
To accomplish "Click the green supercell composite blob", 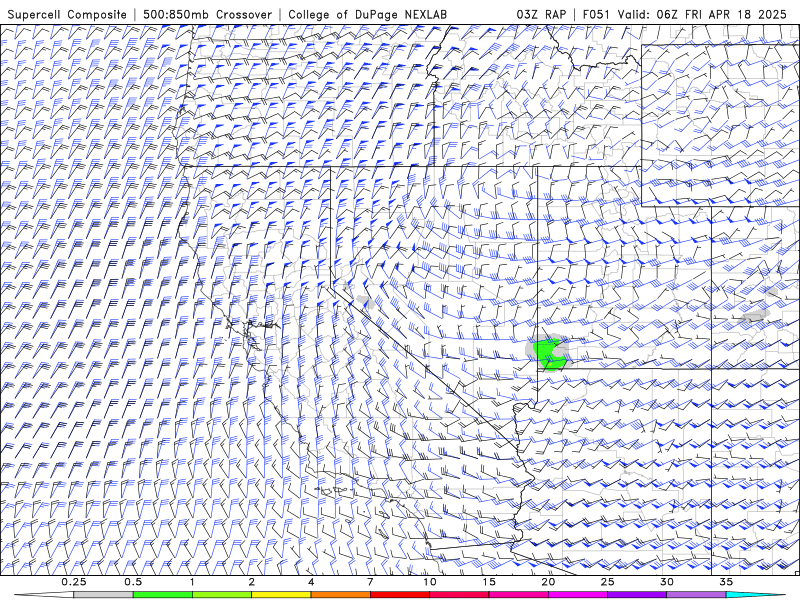I will pyautogui.click(x=549, y=354).
